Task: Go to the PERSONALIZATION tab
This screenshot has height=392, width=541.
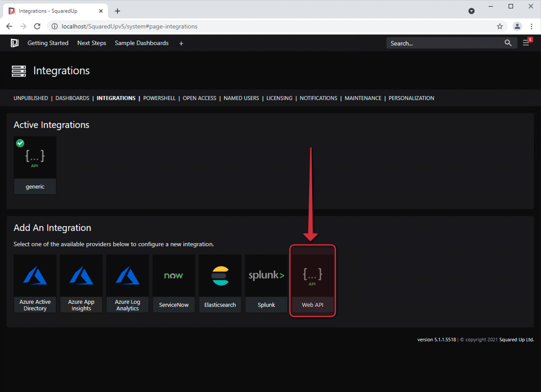Action: [411, 98]
